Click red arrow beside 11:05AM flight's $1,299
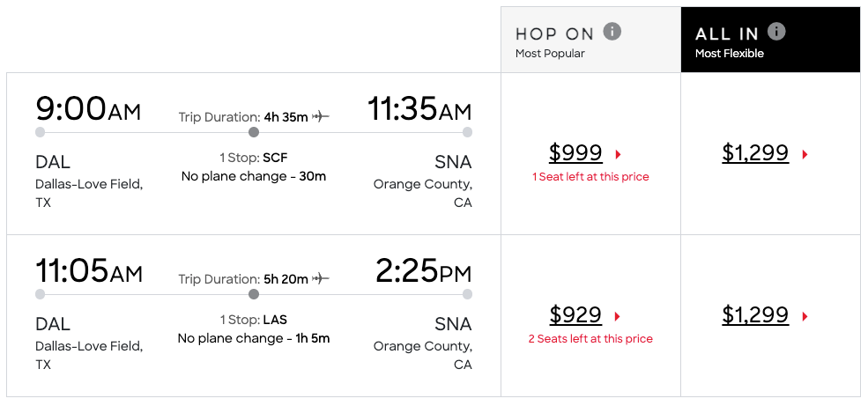 pos(805,316)
